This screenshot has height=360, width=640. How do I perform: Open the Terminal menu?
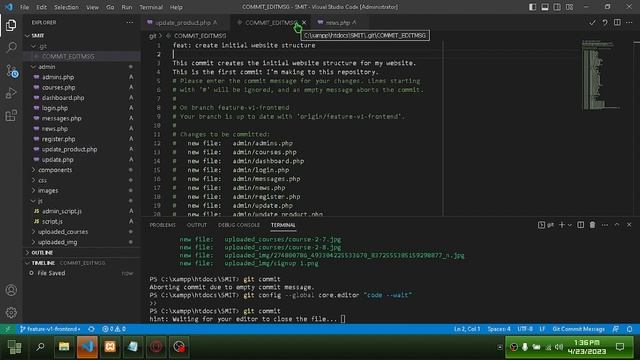151,7
